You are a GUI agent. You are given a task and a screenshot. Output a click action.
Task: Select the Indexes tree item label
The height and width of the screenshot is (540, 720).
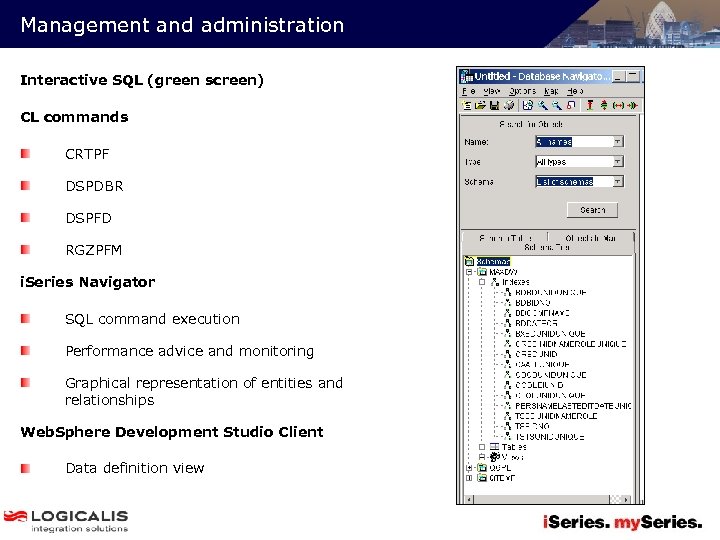pyautogui.click(x=516, y=282)
